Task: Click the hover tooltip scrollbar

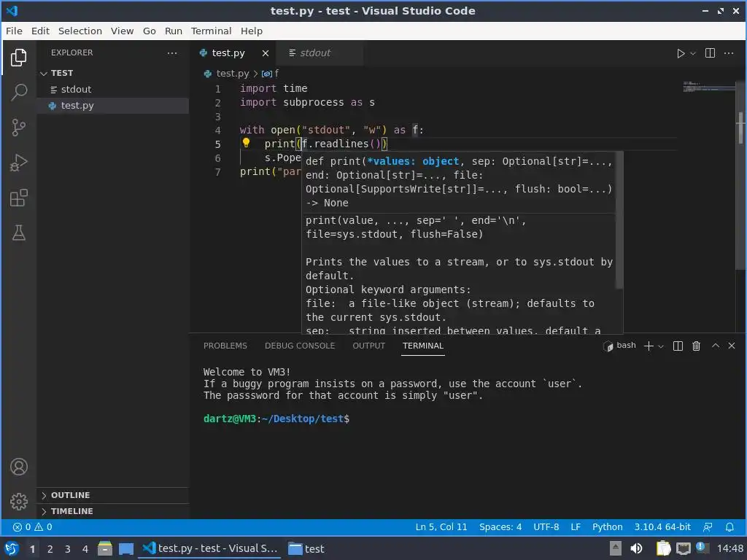Action: [619, 220]
